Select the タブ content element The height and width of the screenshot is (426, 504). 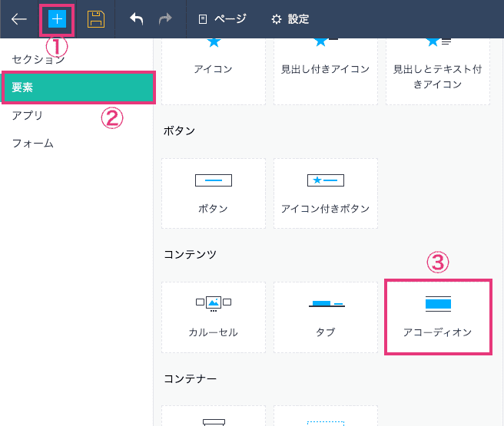[325, 317]
